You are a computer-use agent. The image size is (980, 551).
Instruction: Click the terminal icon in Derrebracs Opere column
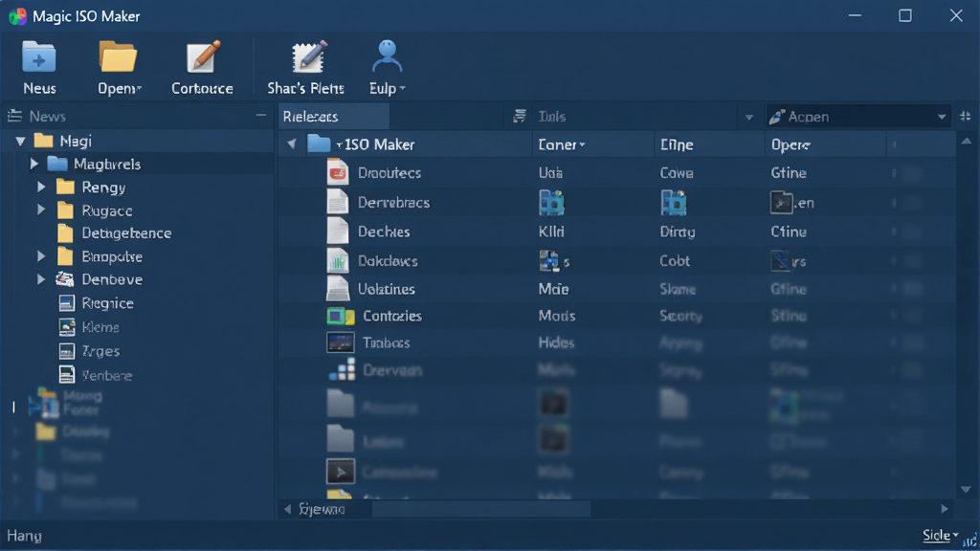click(x=781, y=203)
